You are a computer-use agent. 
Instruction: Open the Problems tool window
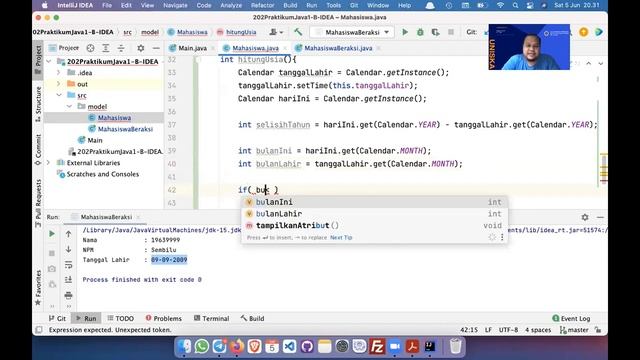(163, 318)
